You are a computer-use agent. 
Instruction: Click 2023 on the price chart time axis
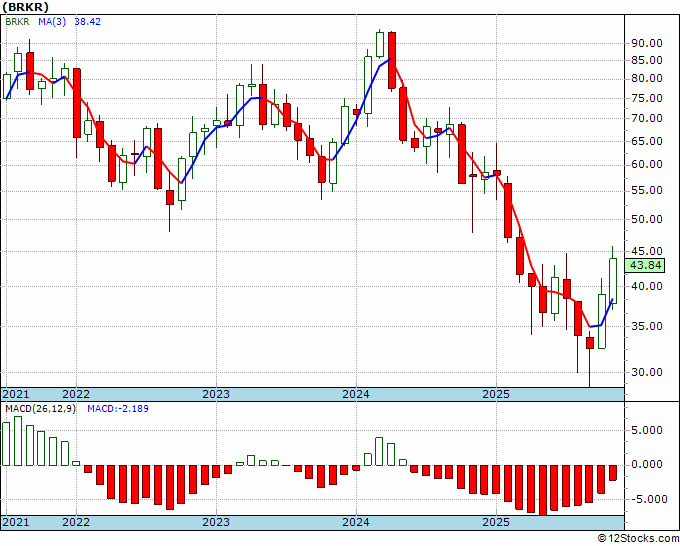click(x=216, y=394)
